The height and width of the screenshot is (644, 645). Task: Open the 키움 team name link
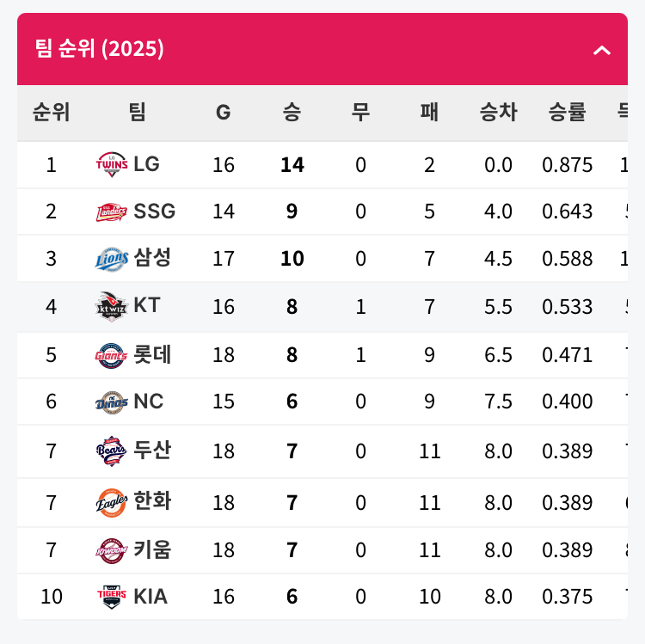tap(152, 549)
